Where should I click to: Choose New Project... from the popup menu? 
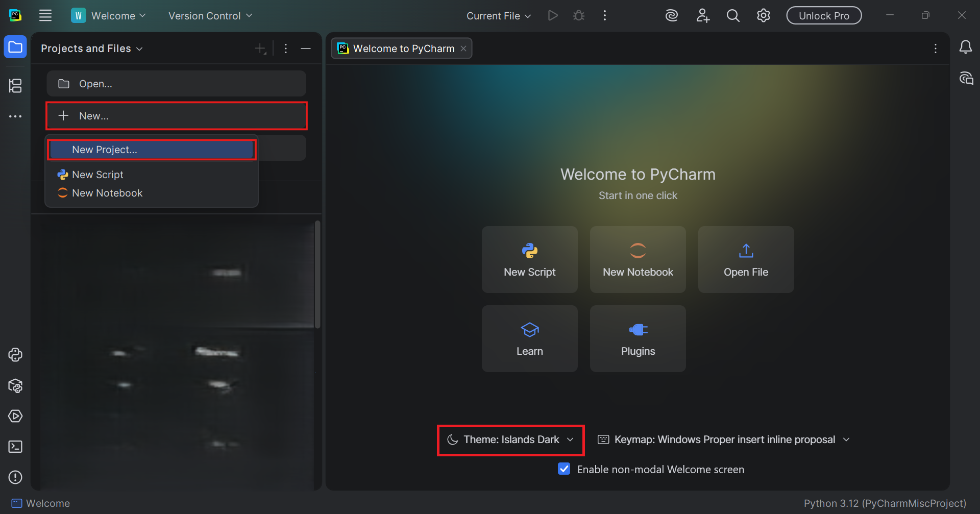point(152,150)
